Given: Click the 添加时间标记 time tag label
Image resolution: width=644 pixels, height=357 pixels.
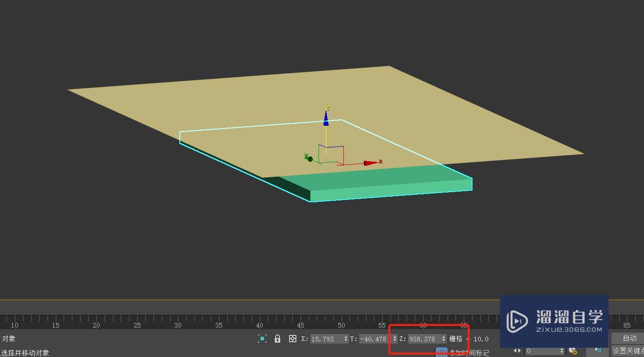Looking at the screenshot, I should 469,353.
